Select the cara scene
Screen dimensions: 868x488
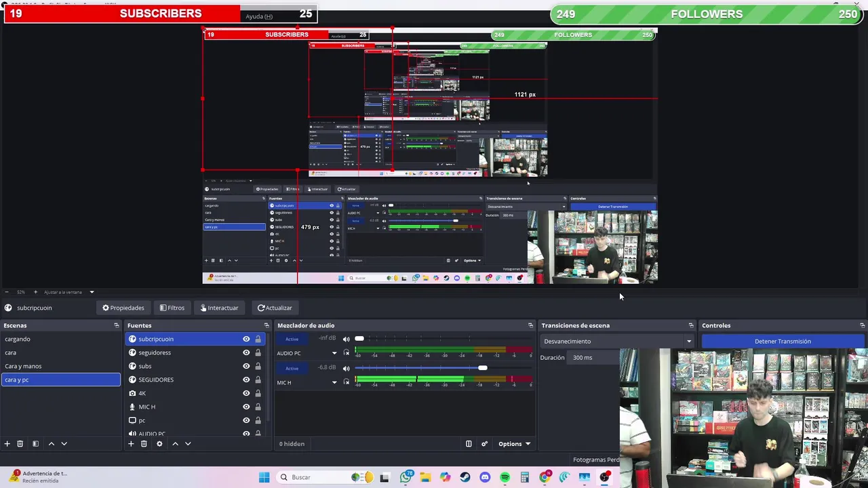click(x=60, y=352)
